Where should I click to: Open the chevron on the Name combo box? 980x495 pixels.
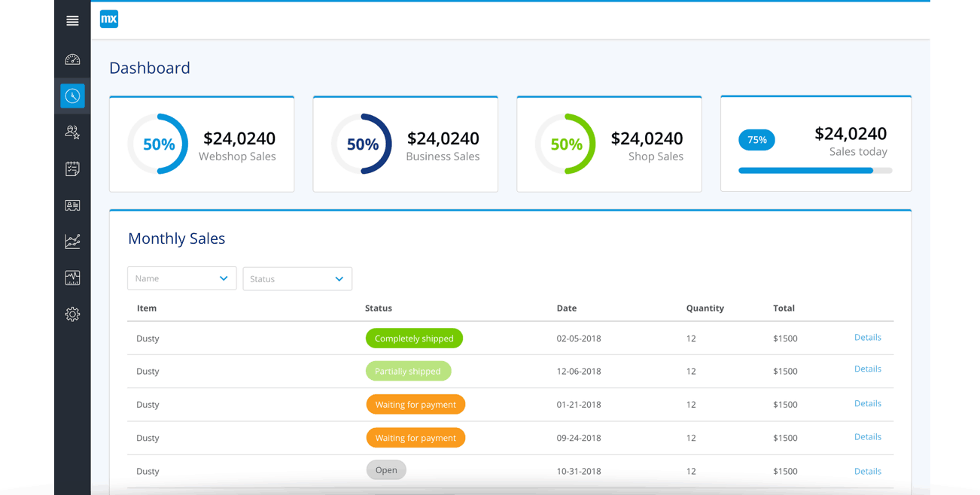pyautogui.click(x=225, y=278)
